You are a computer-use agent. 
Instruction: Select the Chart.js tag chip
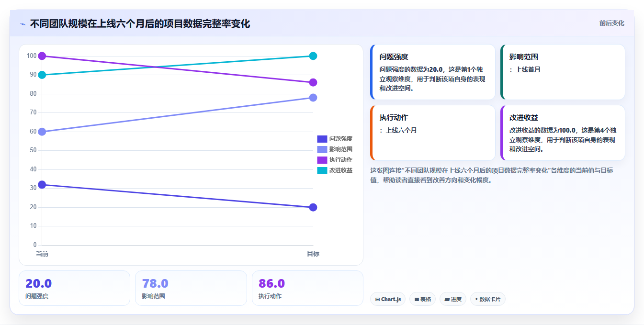[388, 299]
